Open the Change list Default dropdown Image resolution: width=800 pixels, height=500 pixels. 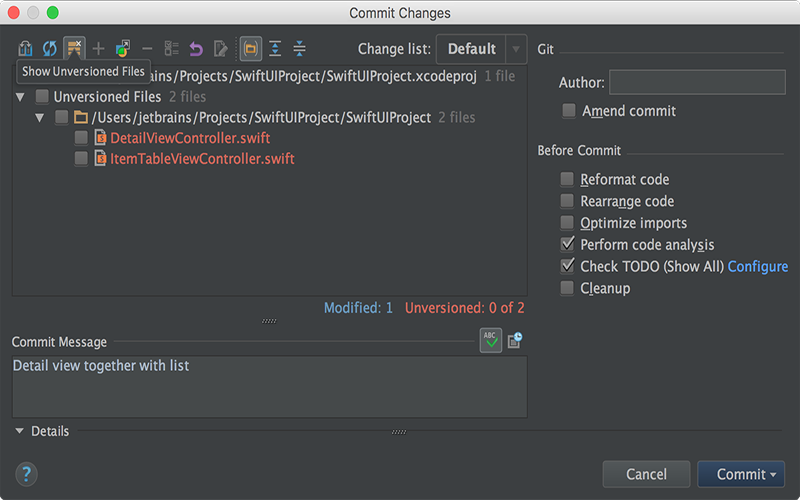pyautogui.click(x=481, y=49)
